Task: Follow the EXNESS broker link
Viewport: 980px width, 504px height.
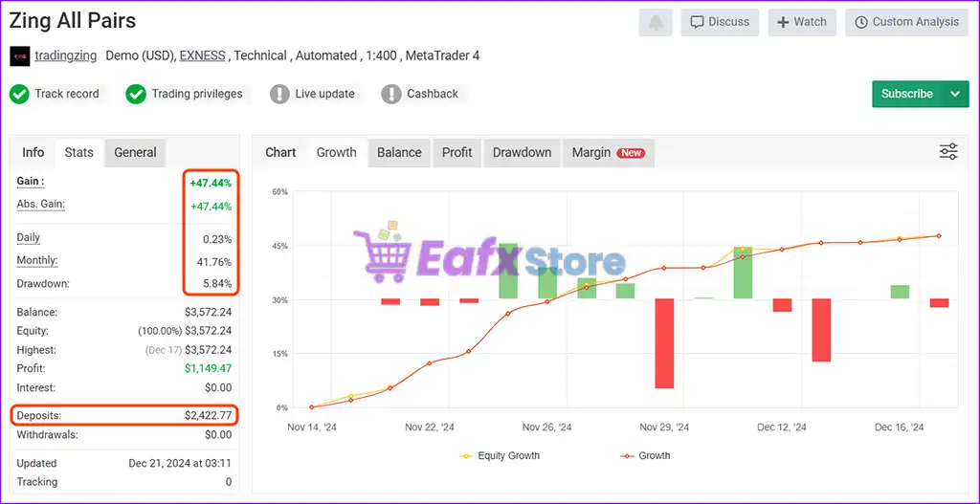Action: pos(203,55)
